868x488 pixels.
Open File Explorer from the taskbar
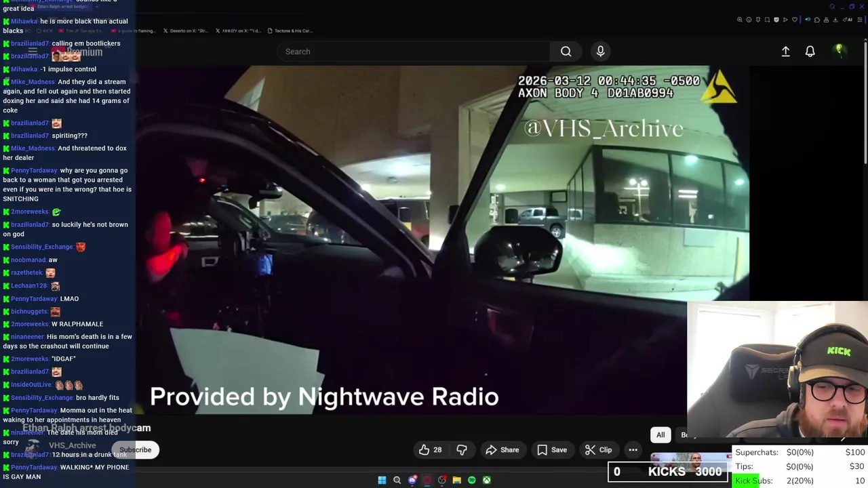[x=456, y=481]
